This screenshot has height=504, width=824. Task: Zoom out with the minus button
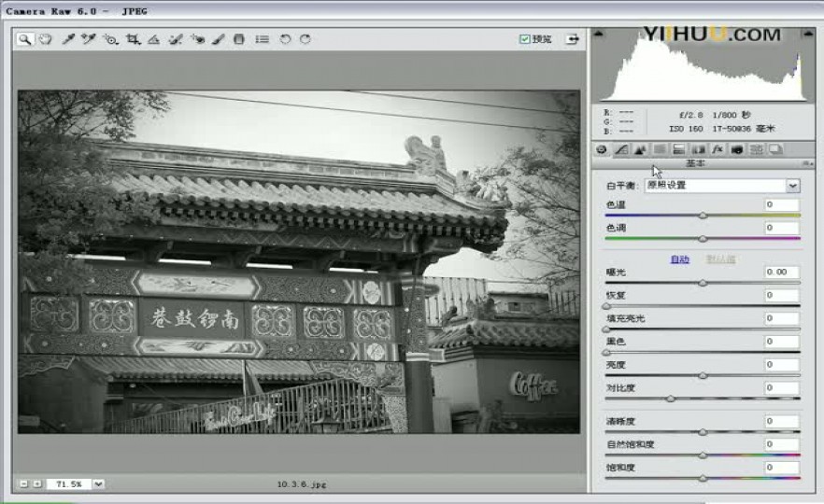click(x=23, y=483)
